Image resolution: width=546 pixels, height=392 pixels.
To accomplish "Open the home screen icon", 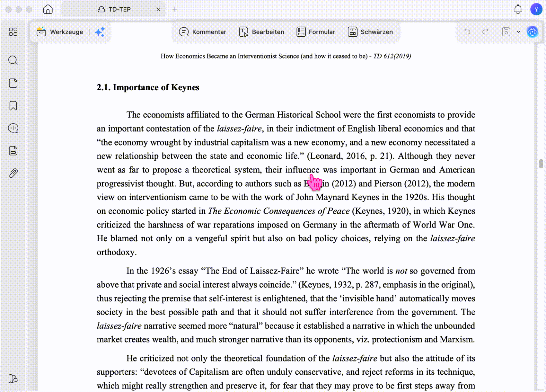I will pos(48,9).
